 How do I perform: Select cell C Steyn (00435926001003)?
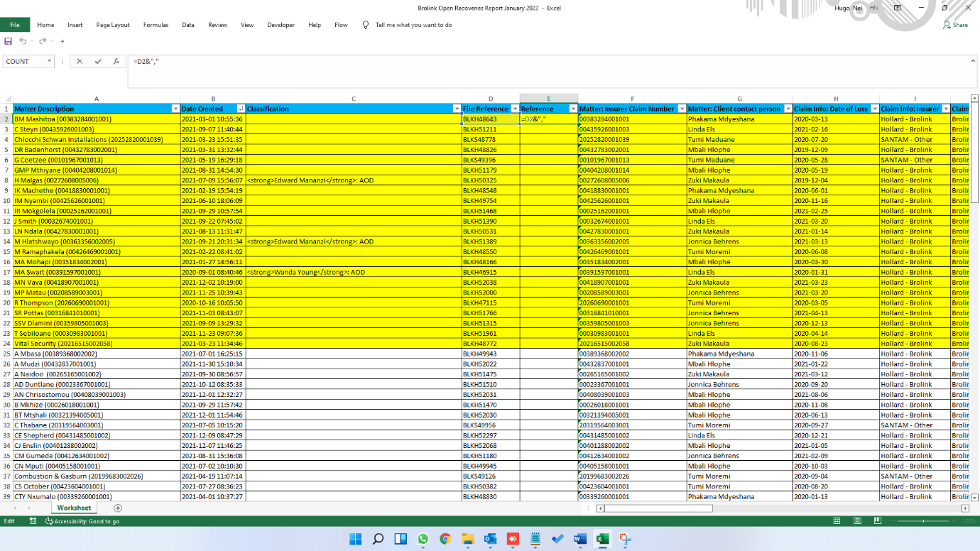[97, 129]
